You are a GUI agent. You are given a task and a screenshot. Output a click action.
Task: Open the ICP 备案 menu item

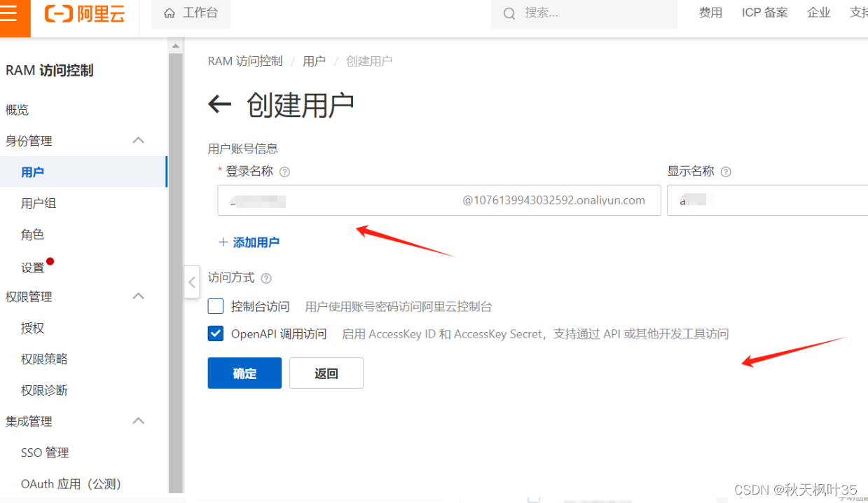[764, 12]
